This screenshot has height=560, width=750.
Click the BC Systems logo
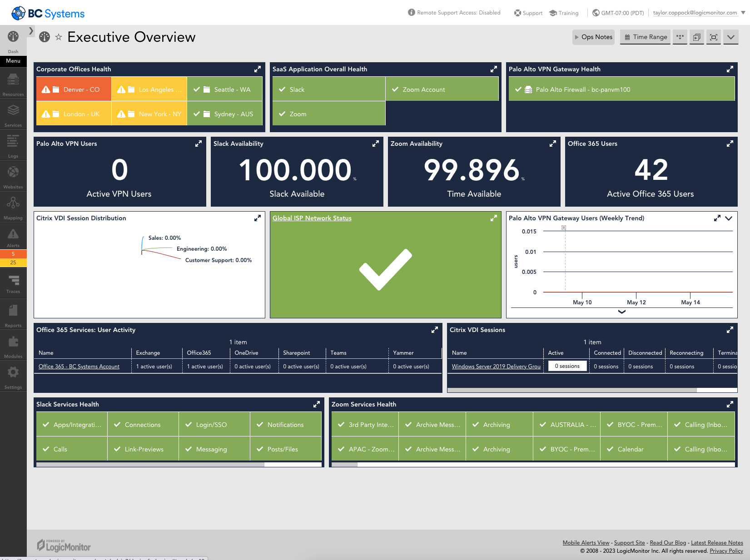(48, 13)
